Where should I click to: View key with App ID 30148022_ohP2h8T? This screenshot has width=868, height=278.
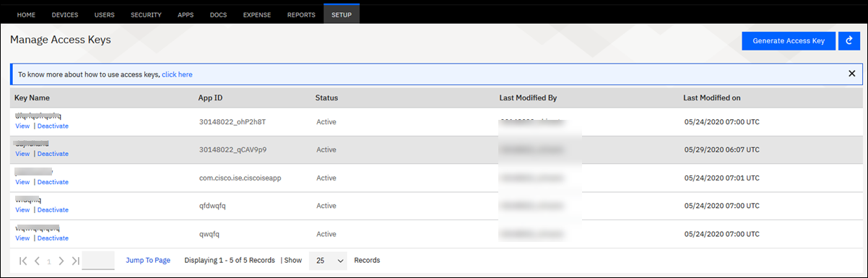coord(22,126)
